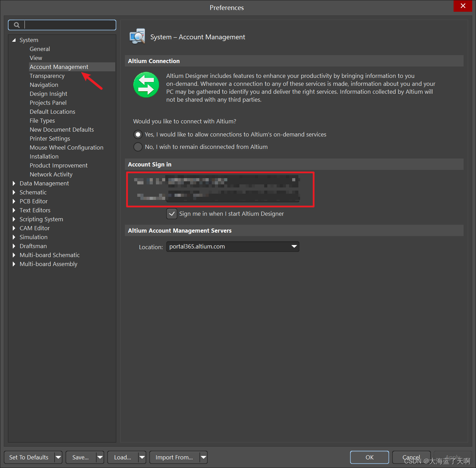The width and height of the screenshot is (476, 468).
Task: Expand the PCB Editor node
Action: [14, 201]
